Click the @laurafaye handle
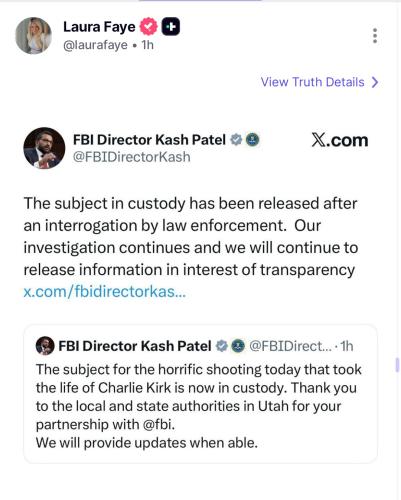The height and width of the screenshot is (500, 401). (x=95, y=45)
